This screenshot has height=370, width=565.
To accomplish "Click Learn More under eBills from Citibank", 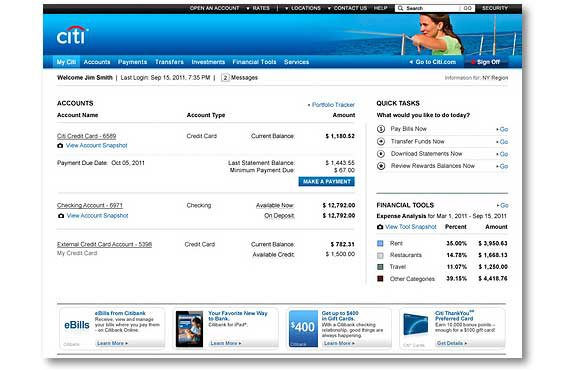I will (x=112, y=343).
